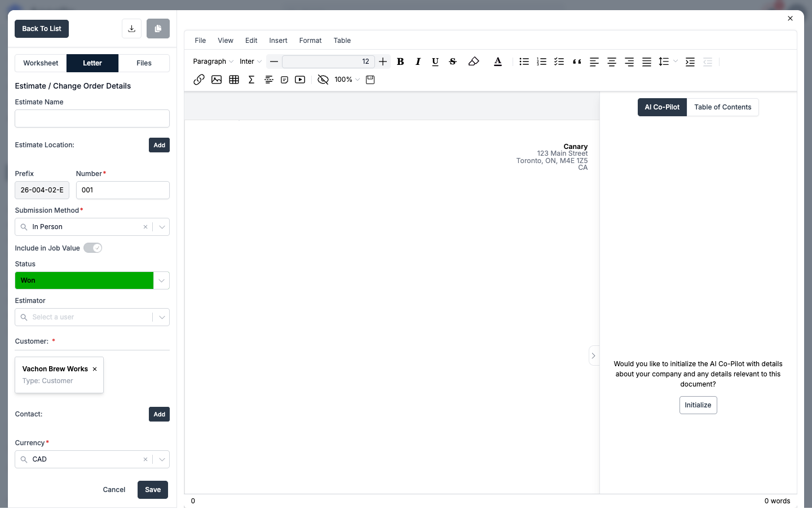Insert a numbered list
This screenshot has width=812, height=518.
coord(542,62)
